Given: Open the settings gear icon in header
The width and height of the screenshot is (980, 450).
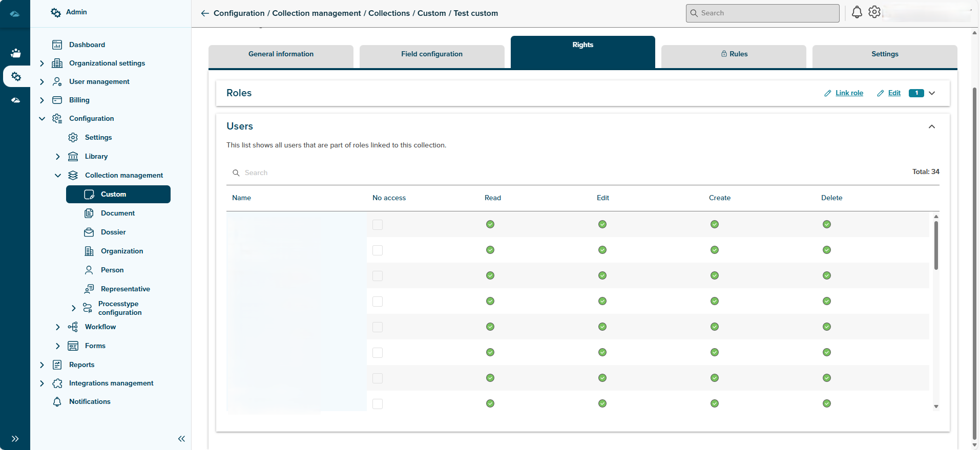Looking at the screenshot, I should (x=874, y=12).
